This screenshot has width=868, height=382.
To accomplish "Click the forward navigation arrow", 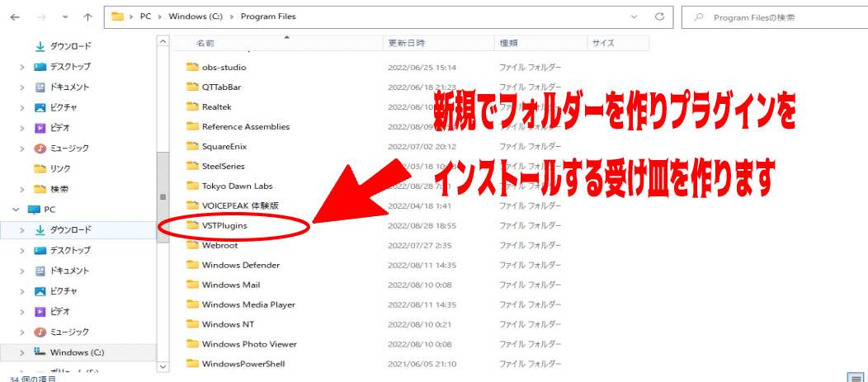I will click(40, 17).
